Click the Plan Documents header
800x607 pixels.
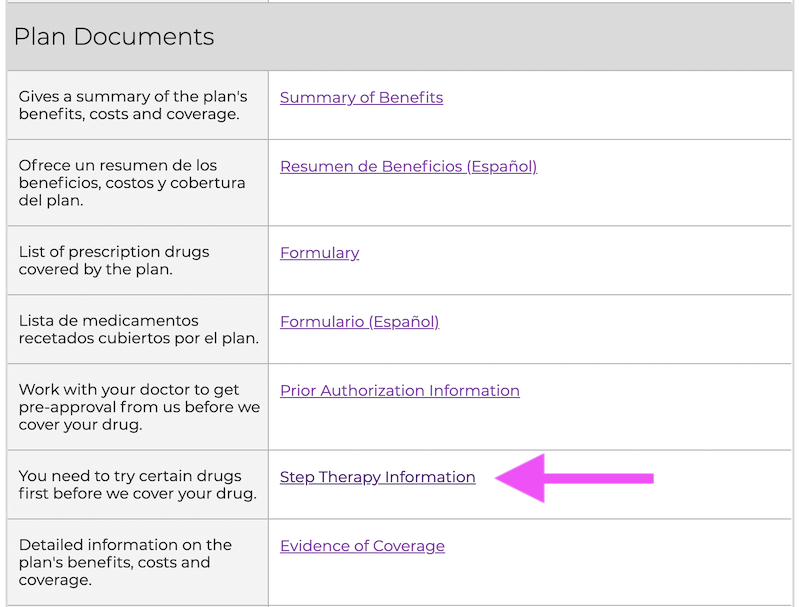(x=113, y=37)
